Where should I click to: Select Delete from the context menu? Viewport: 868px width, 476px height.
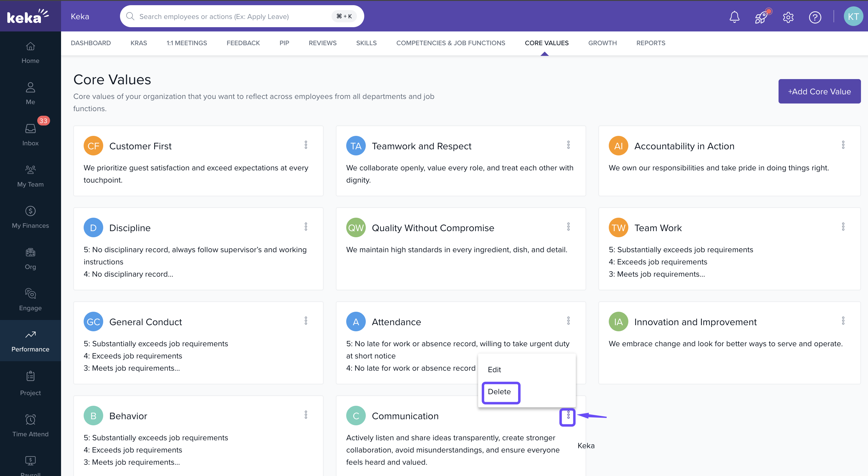[499, 391]
